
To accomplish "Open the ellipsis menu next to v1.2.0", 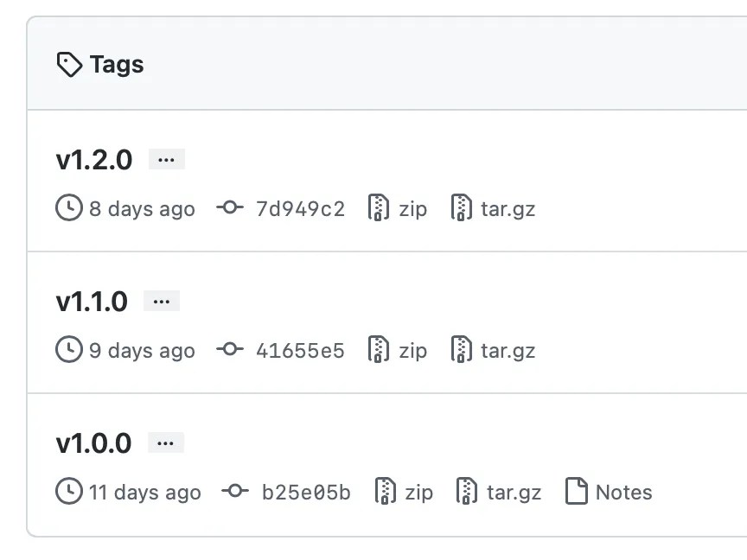I will 166,158.
